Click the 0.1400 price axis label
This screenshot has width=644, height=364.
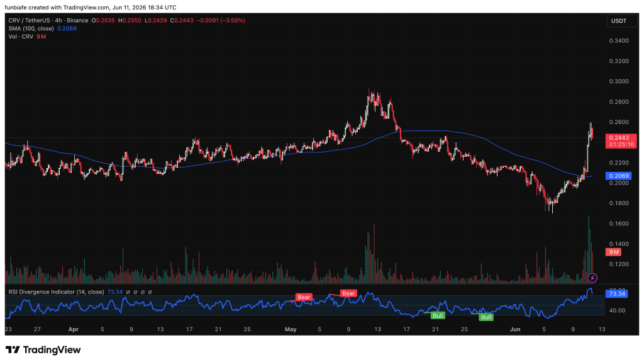(x=619, y=244)
